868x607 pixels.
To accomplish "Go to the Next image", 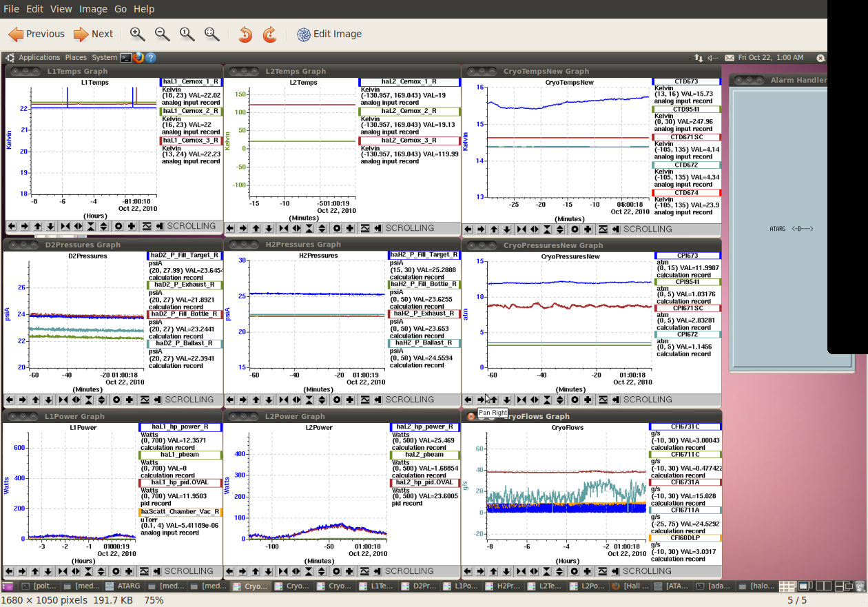I will (x=93, y=34).
